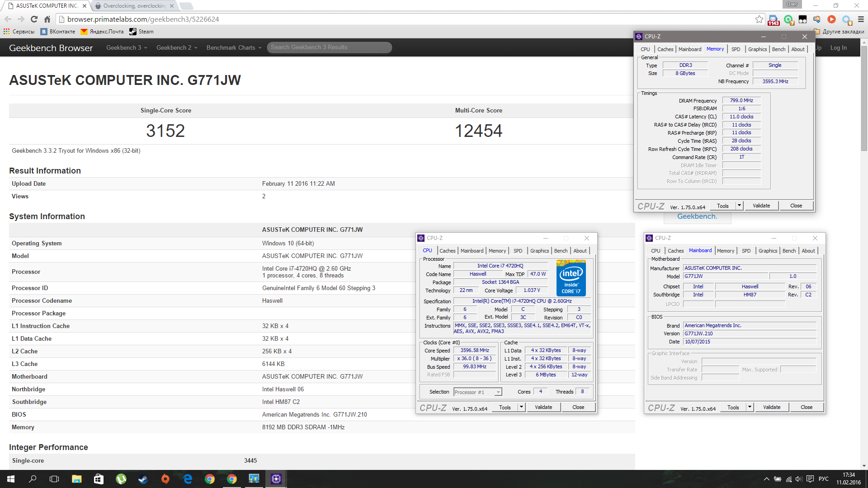Open the Chrome hamburger menu
The image size is (868, 488).
pos(861,19)
